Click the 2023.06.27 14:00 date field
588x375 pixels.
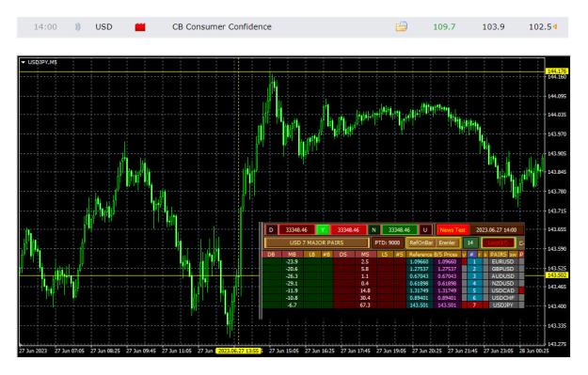click(x=497, y=229)
